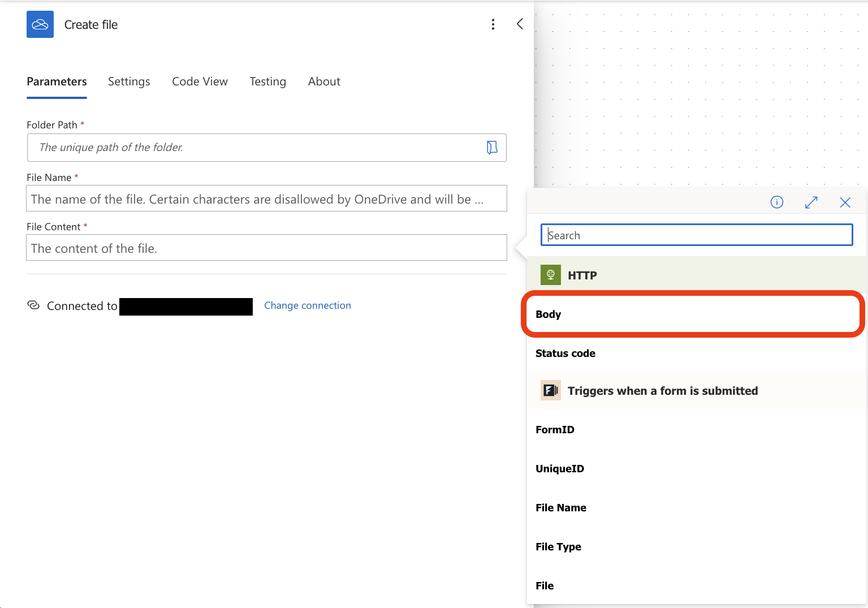Close the dynamic content popup

(845, 202)
